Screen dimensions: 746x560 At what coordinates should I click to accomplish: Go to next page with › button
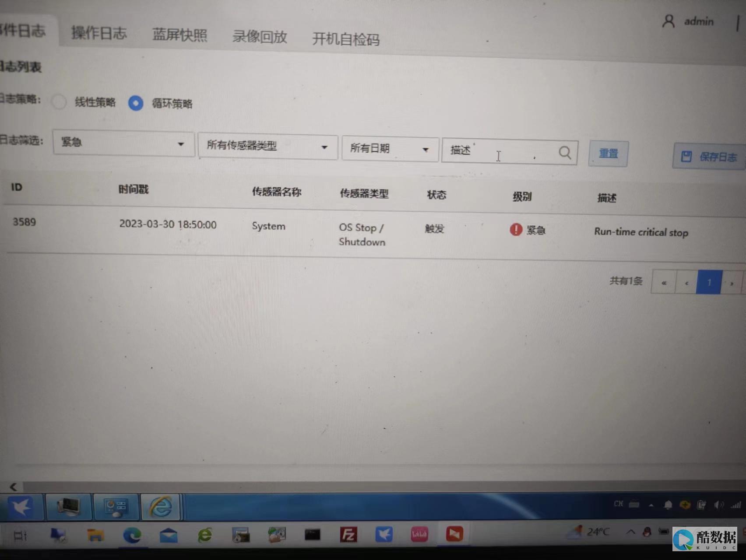pyautogui.click(x=732, y=283)
